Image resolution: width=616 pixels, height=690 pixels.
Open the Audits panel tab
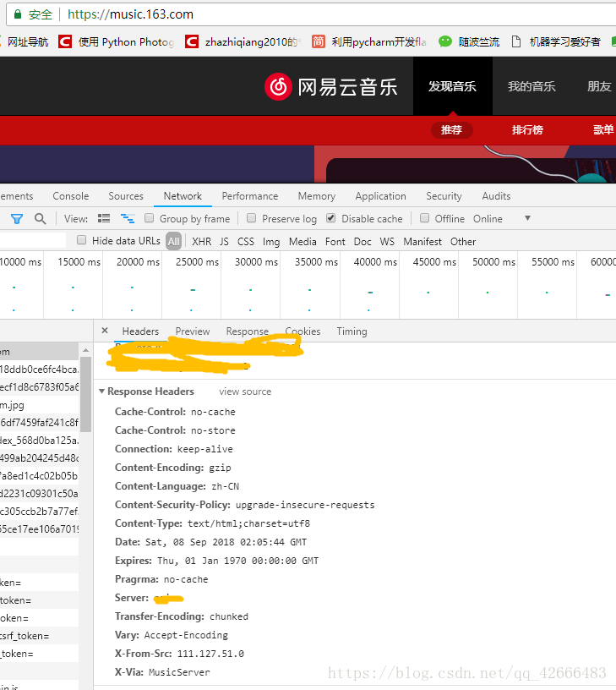(496, 196)
